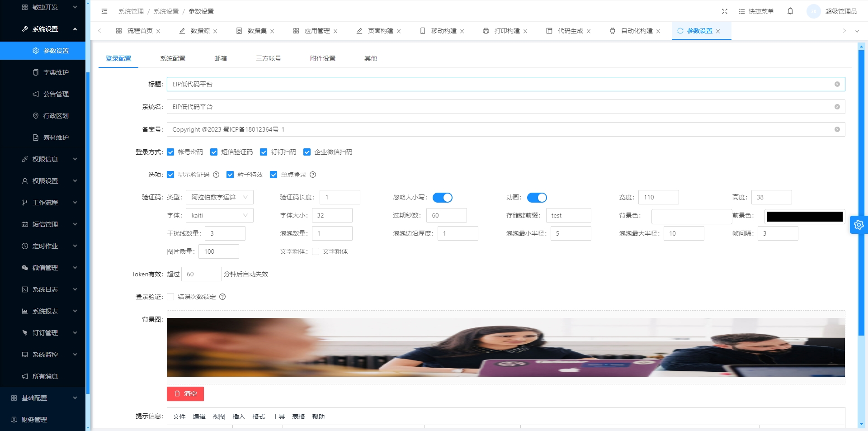The image size is (868, 431).
Task: Click the blue settings gear on right edge
Action: [859, 225]
